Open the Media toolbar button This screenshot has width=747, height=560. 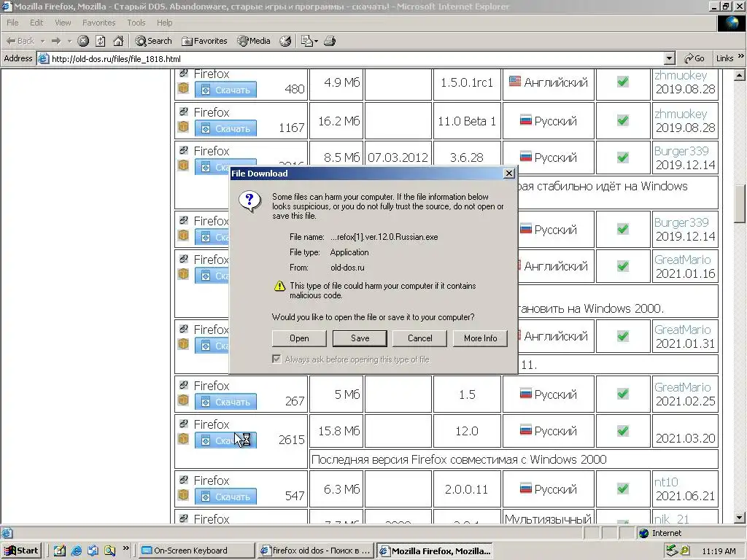coord(254,41)
